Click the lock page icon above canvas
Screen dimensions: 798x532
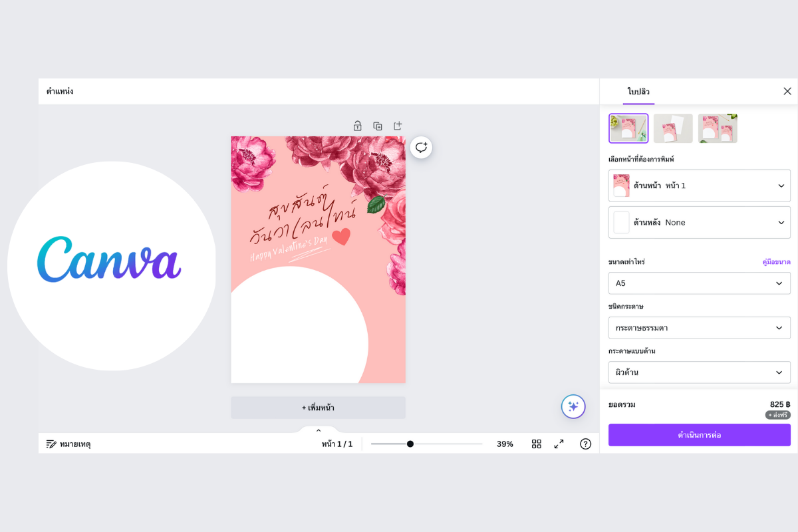[357, 126]
